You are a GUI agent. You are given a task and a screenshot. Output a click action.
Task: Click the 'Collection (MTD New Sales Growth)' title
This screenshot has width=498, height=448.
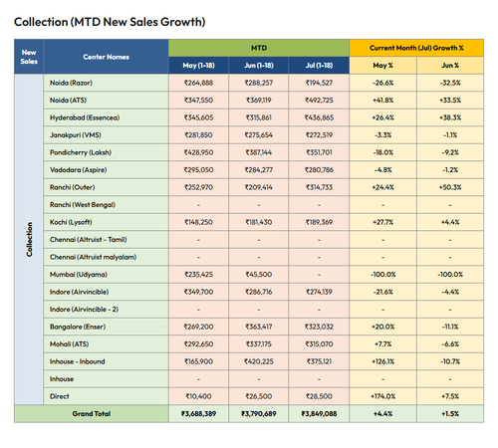(110, 22)
